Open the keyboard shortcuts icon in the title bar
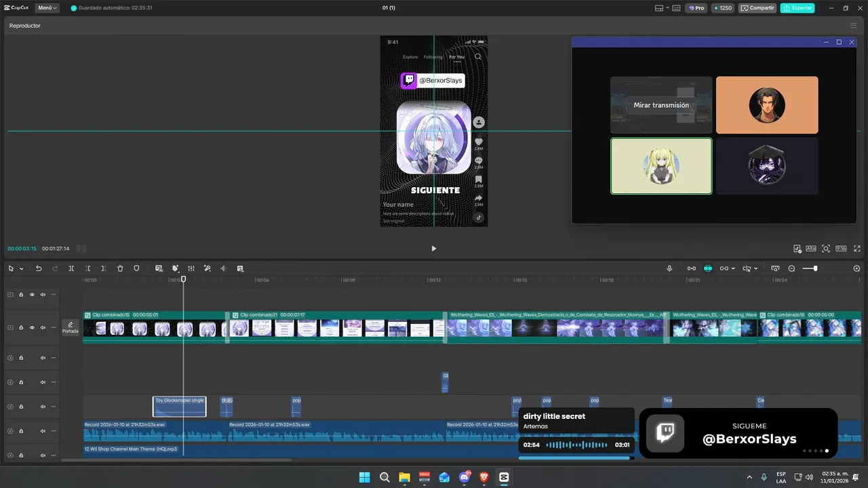 677,8
